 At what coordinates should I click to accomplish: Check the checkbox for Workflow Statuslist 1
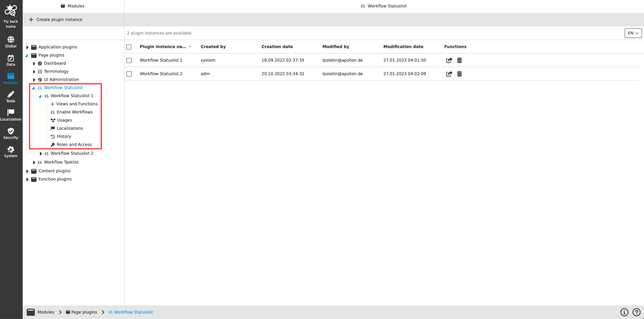click(129, 60)
